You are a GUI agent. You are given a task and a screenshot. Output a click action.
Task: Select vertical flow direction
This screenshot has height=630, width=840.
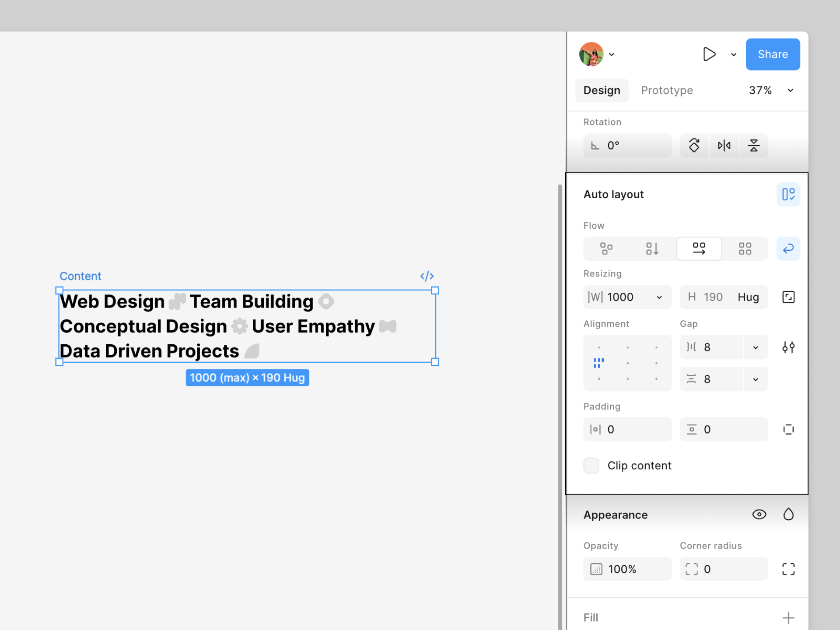(x=652, y=249)
